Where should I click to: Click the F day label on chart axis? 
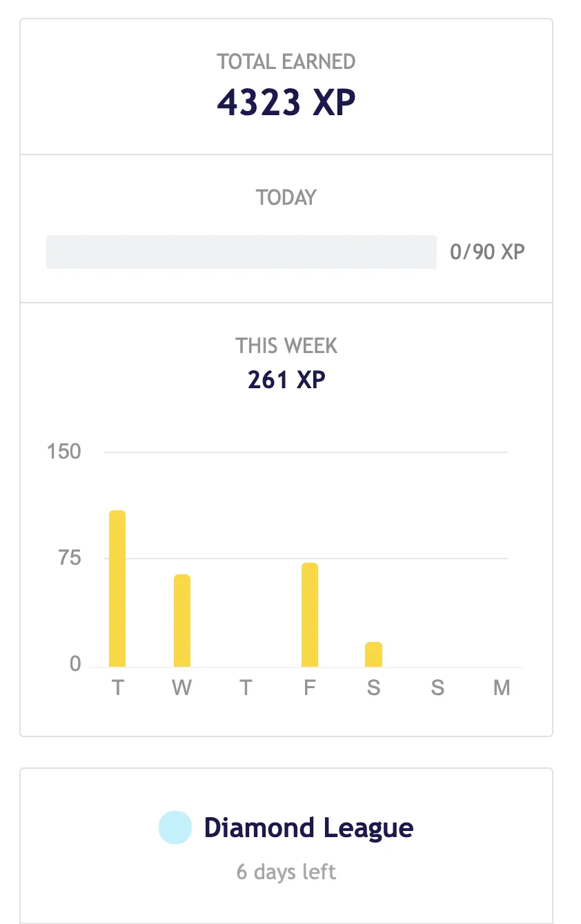click(310, 687)
